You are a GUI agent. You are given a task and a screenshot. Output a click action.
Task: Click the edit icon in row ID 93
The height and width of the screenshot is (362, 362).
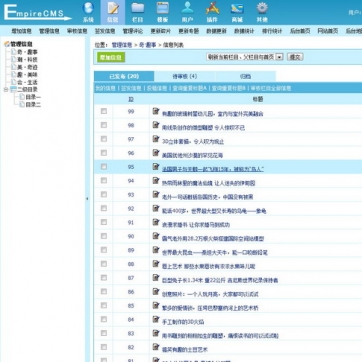point(156,194)
